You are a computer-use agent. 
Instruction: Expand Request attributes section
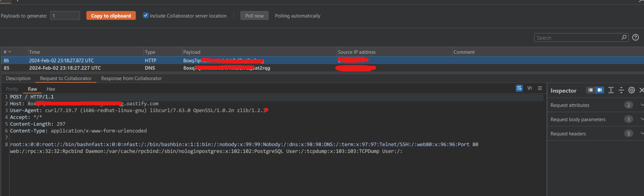click(x=642, y=105)
